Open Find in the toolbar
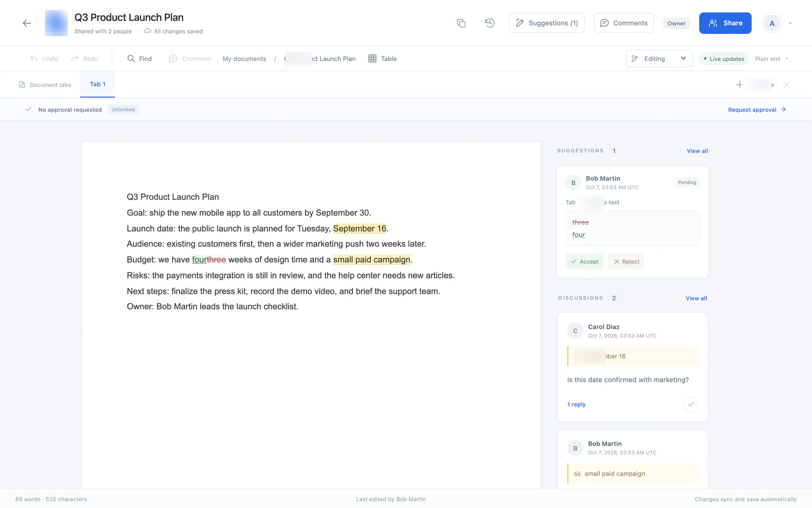812x508 pixels. point(140,58)
